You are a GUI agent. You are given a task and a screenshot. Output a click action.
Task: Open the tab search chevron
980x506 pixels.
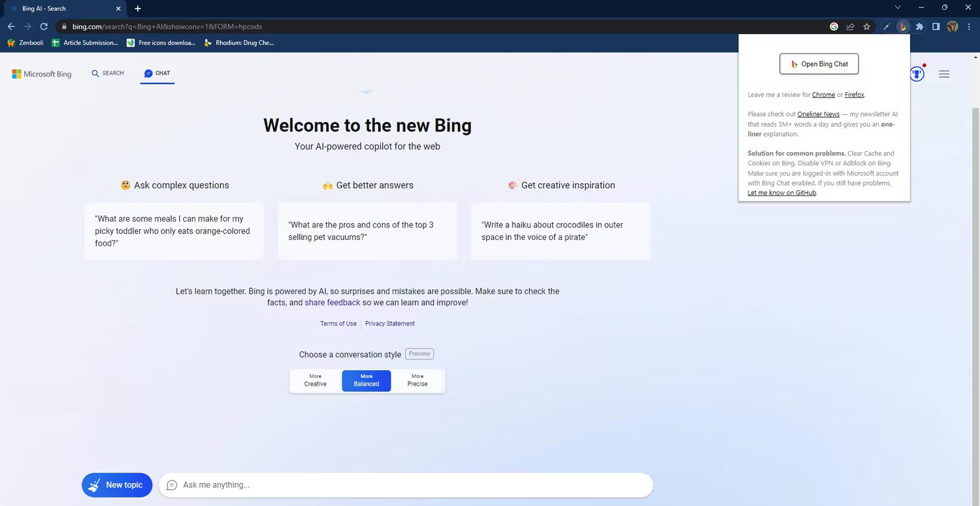(898, 7)
